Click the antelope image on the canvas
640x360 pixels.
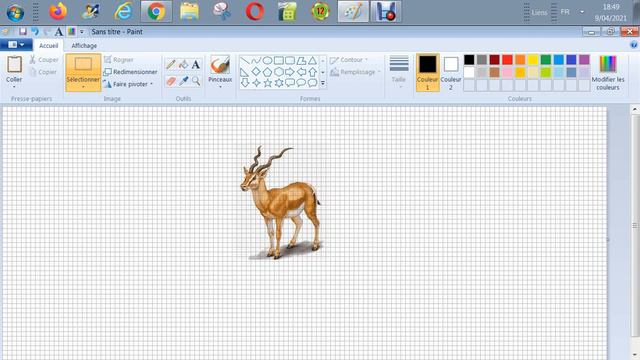tap(281, 203)
